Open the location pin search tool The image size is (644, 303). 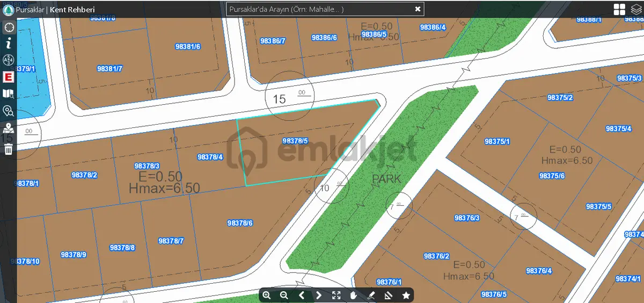[9, 111]
